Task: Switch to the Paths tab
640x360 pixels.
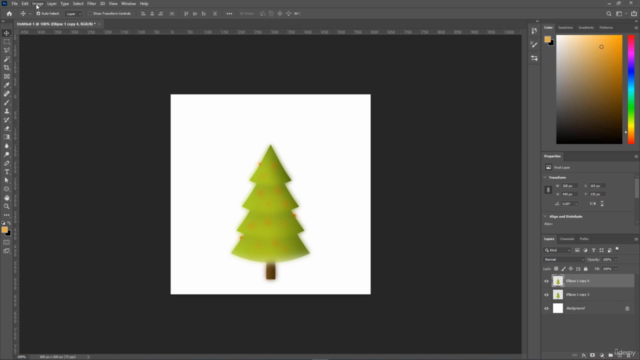Action: (584, 239)
